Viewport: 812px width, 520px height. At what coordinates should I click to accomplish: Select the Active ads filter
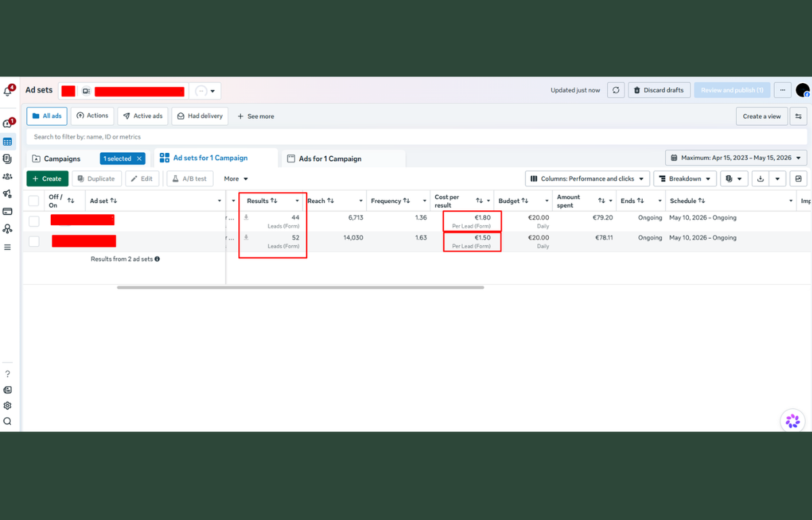pos(143,116)
